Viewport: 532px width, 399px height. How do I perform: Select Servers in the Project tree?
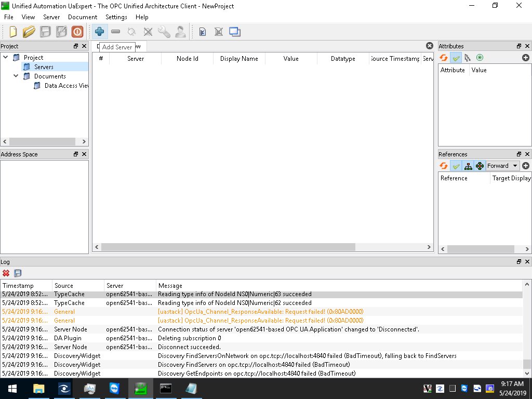(x=44, y=67)
